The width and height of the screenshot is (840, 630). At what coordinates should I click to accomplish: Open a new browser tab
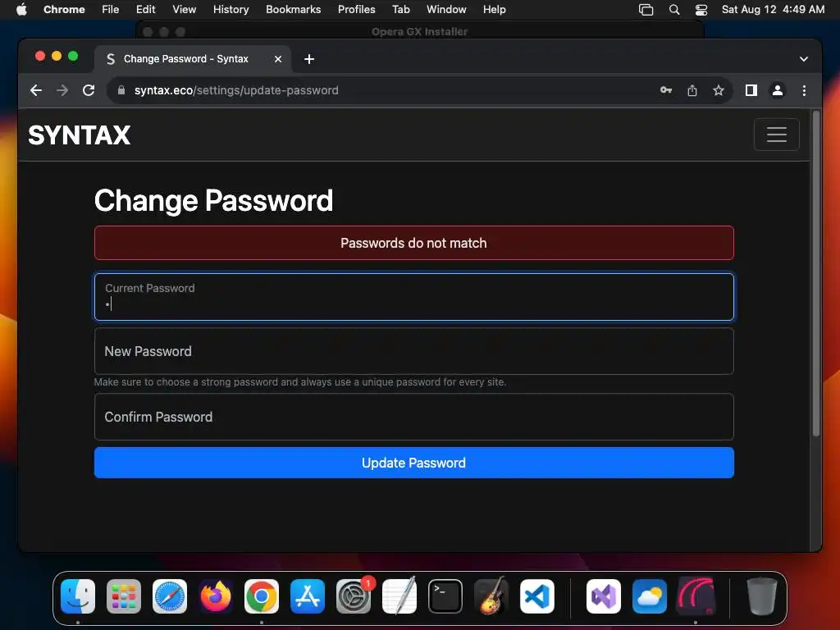pyautogui.click(x=309, y=59)
